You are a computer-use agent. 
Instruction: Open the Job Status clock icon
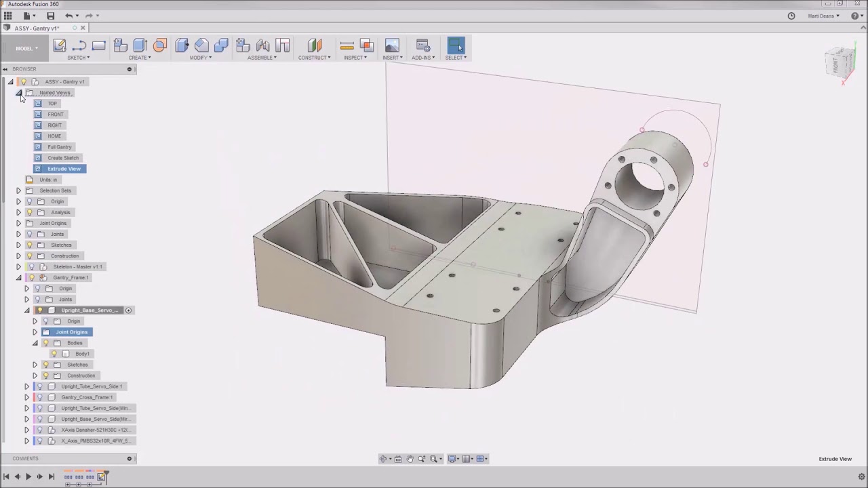point(791,16)
